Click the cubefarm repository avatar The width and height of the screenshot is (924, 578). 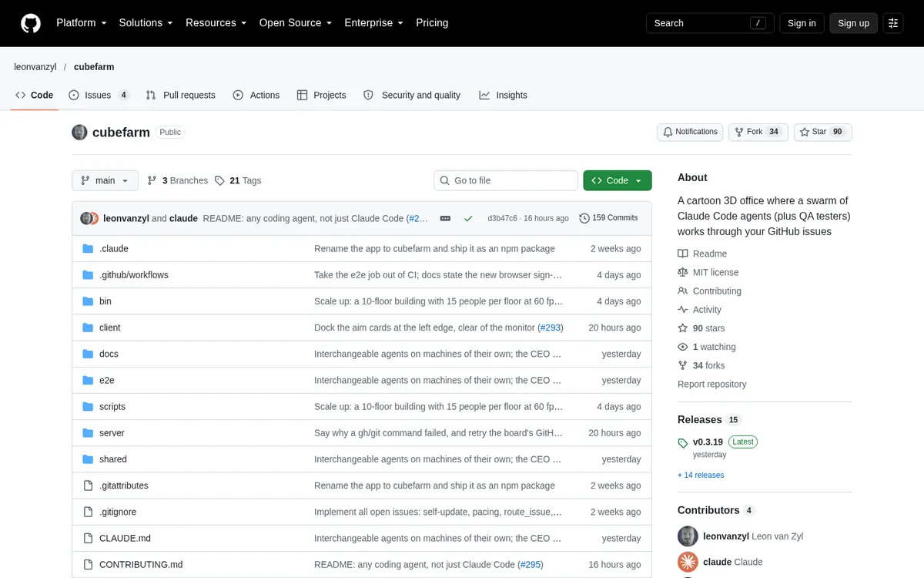[x=79, y=133]
